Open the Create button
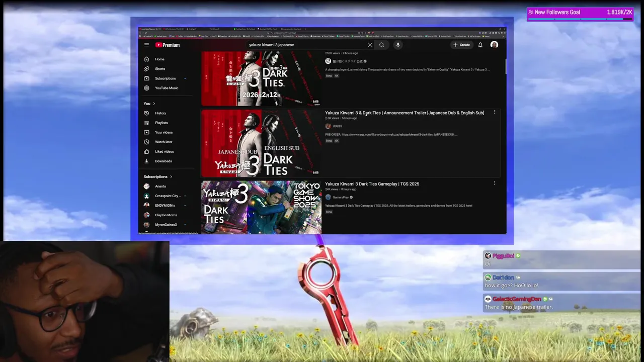Viewport: 644px width, 362px height. coord(461,45)
